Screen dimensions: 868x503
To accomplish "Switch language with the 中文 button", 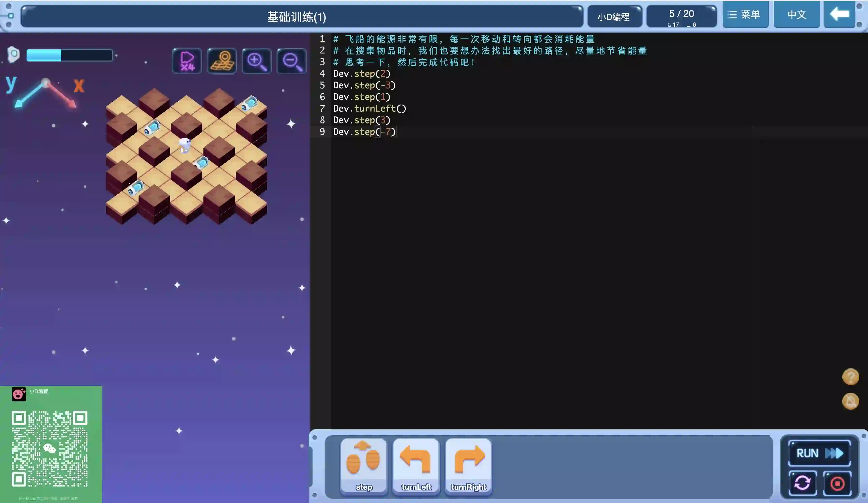I will pos(796,15).
